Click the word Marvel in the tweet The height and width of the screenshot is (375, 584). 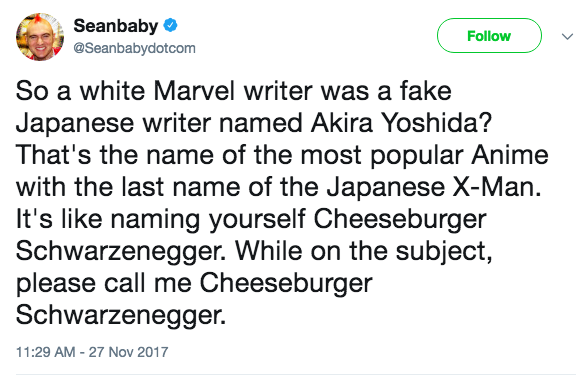point(194,91)
